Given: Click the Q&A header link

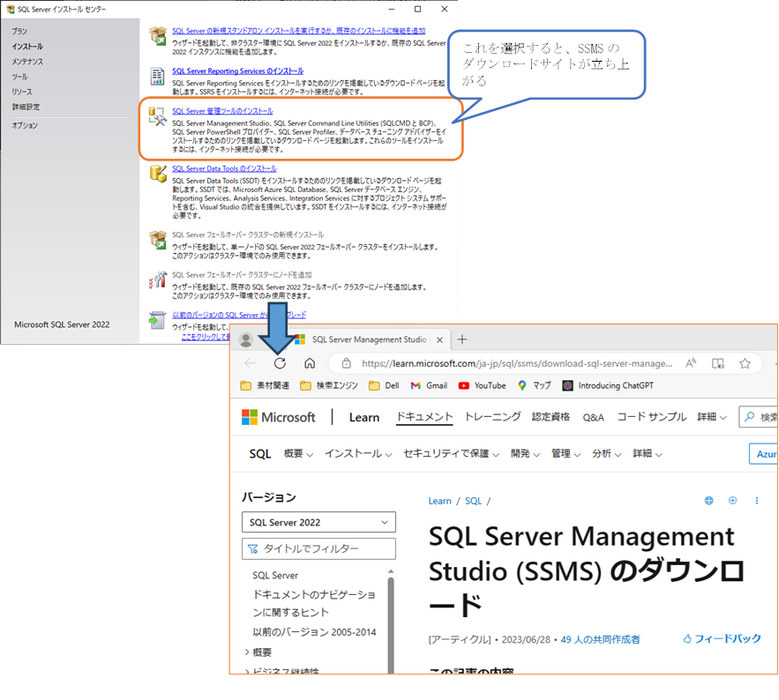Looking at the screenshot, I should pyautogui.click(x=593, y=417).
